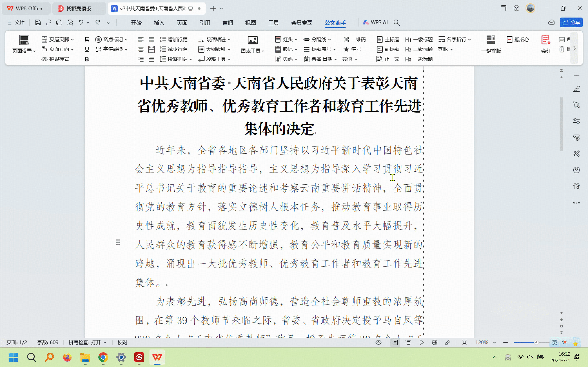Click the 分享 share button

click(571, 23)
